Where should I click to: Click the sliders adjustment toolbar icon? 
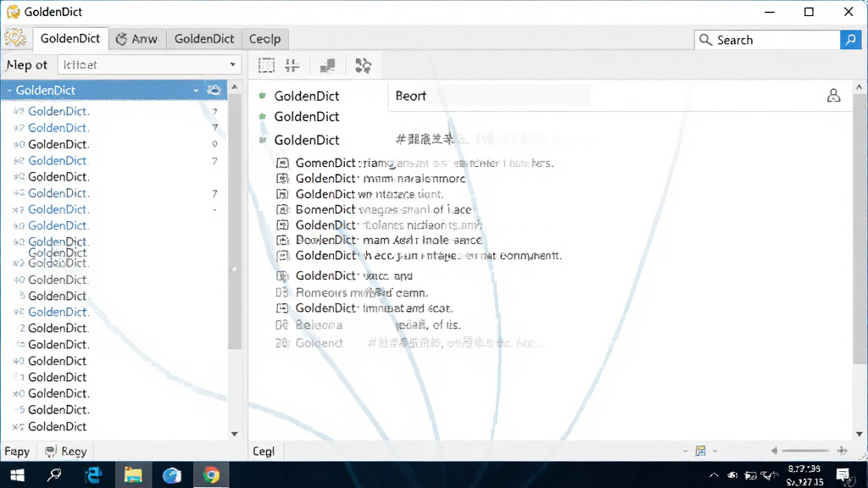pos(292,65)
